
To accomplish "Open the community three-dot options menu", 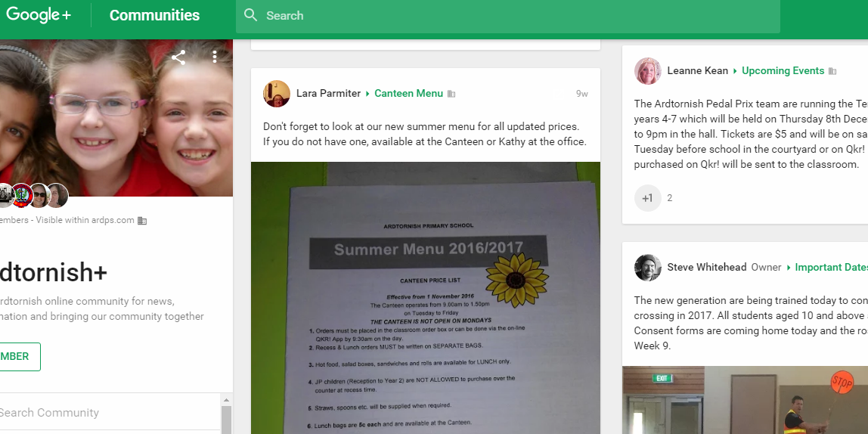I will pyautogui.click(x=215, y=57).
